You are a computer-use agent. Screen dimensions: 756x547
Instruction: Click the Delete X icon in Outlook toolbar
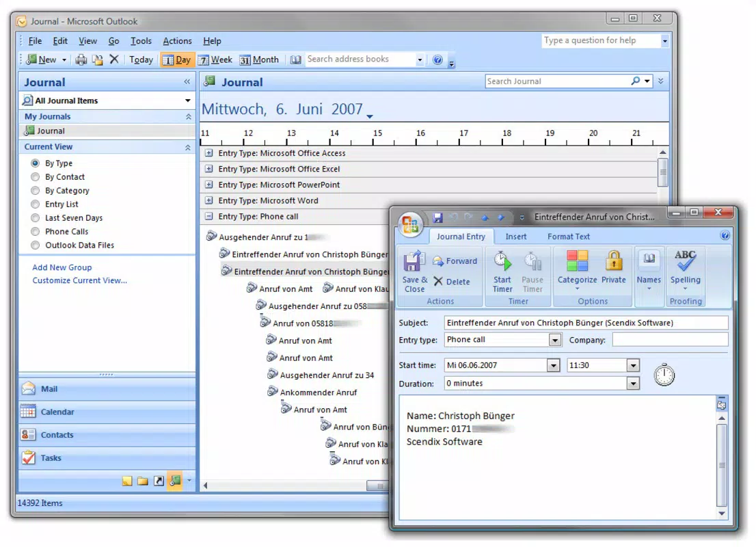click(113, 59)
